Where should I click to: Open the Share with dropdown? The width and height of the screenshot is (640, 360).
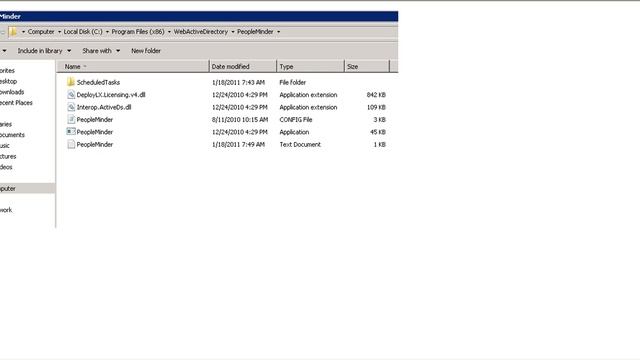click(101, 51)
